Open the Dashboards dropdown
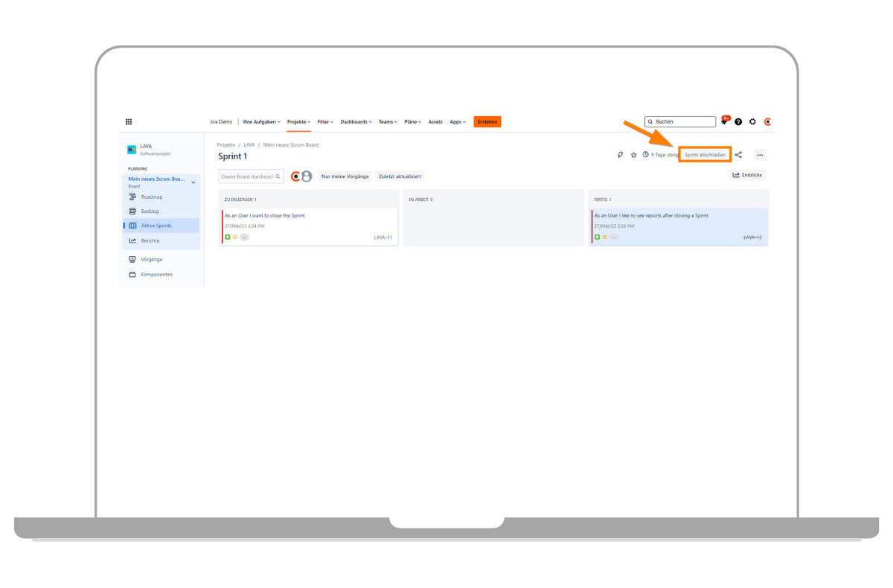 [x=357, y=122]
